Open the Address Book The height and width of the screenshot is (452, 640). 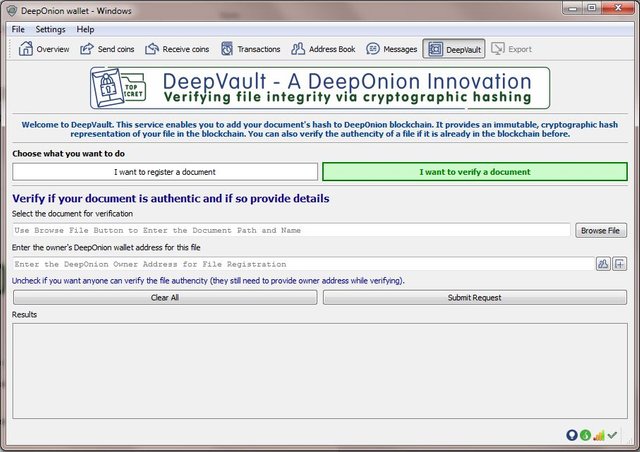click(x=323, y=49)
